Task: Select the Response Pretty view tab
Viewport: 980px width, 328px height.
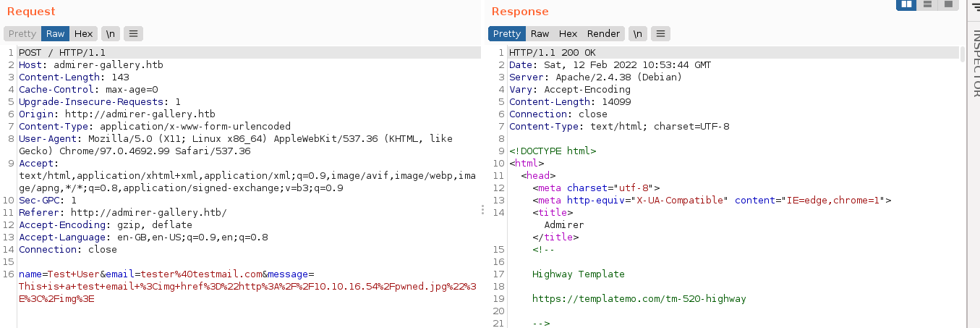Action: [506, 34]
